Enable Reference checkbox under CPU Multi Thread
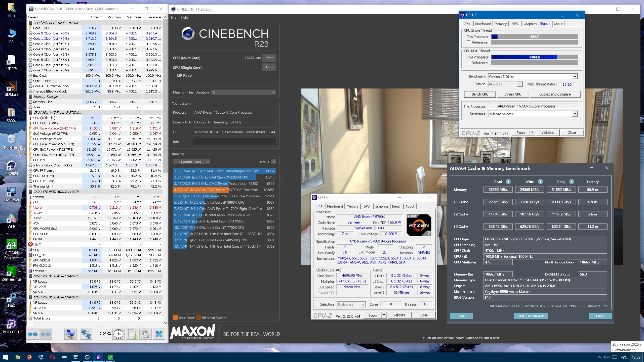 [468, 63]
